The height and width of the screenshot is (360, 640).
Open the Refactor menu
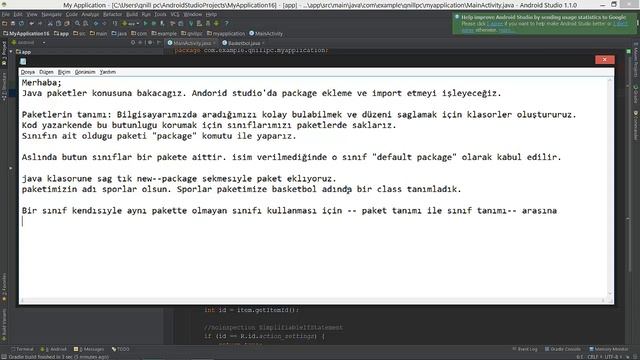tap(112, 14)
